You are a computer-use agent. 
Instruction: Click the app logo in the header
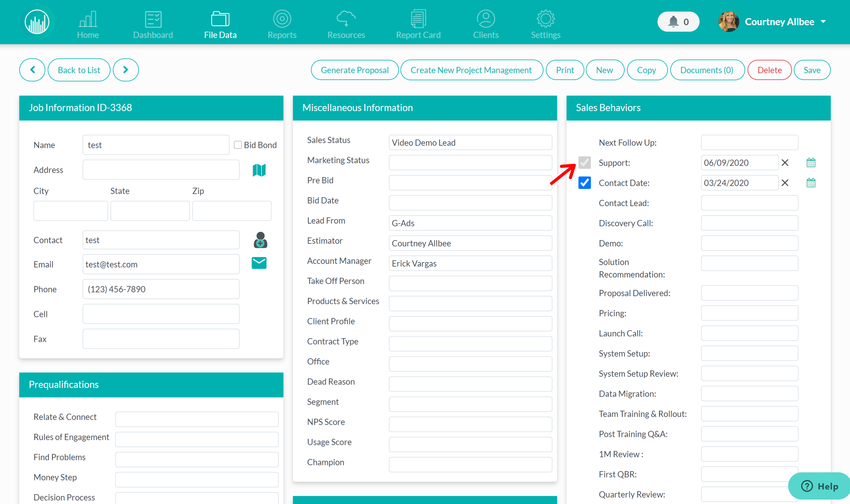coord(37,22)
